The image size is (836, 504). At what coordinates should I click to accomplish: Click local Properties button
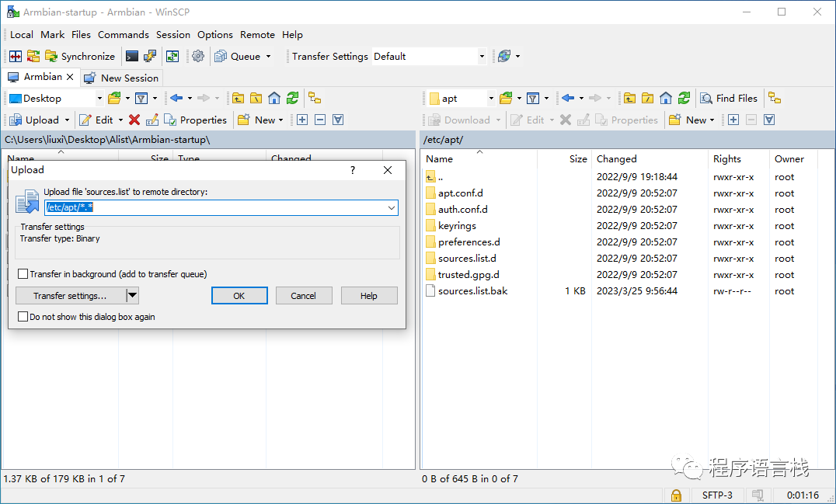point(196,120)
